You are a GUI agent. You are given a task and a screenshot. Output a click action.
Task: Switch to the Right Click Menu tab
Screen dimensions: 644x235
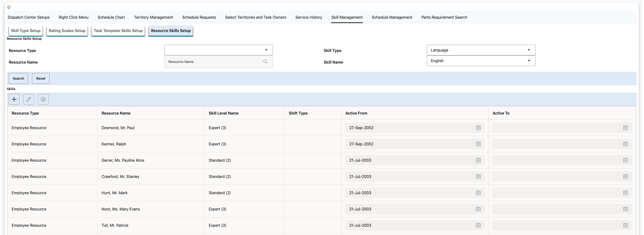(74, 17)
